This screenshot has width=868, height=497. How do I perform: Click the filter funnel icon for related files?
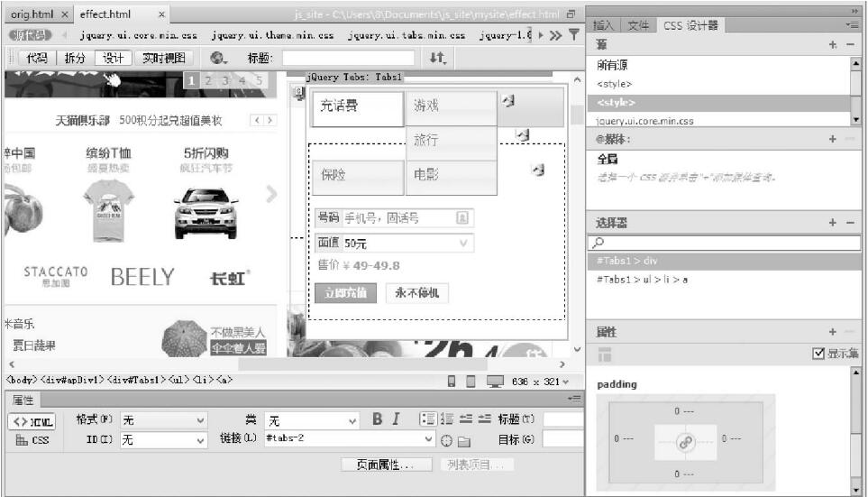tap(573, 35)
